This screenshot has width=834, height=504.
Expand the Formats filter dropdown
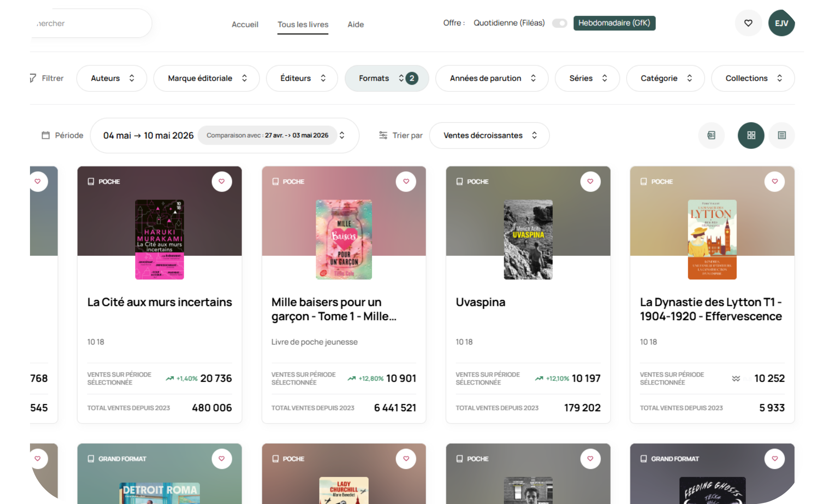coord(386,78)
